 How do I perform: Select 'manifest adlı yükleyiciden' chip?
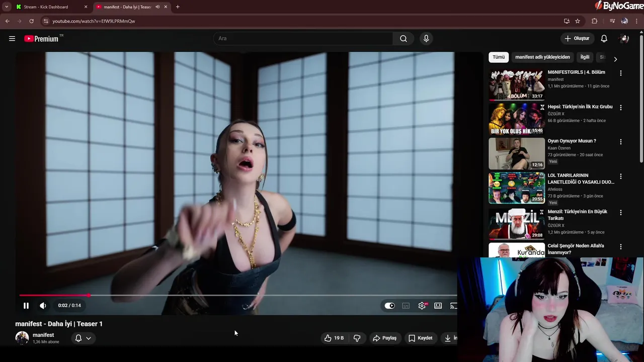(x=542, y=57)
